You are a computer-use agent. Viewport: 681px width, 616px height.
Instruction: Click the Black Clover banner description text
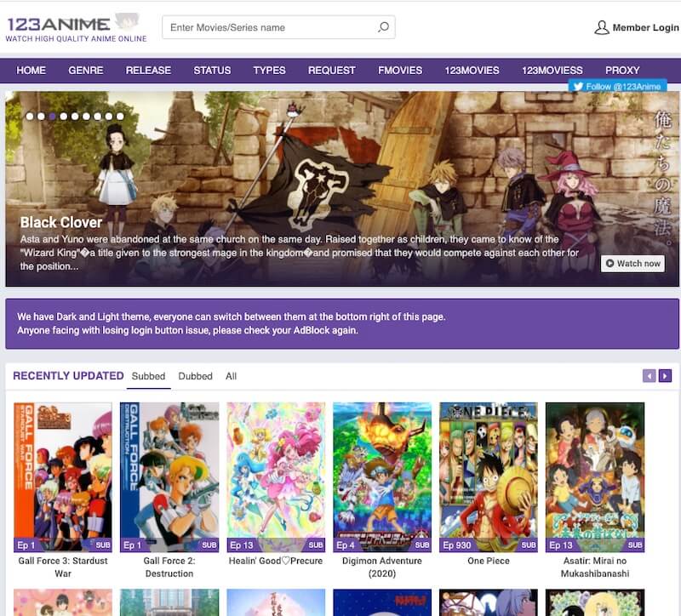pyautogui.click(x=300, y=253)
